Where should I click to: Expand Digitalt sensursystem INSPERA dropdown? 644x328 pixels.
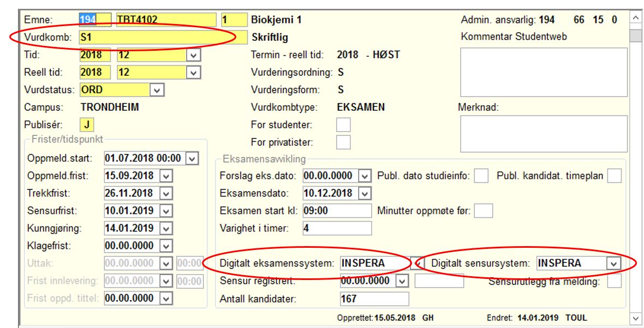click(x=613, y=264)
